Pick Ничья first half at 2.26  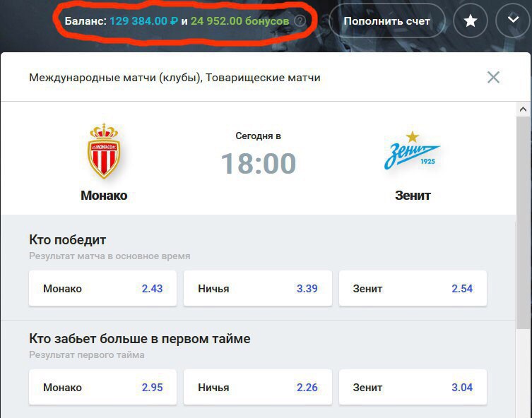pos(257,387)
